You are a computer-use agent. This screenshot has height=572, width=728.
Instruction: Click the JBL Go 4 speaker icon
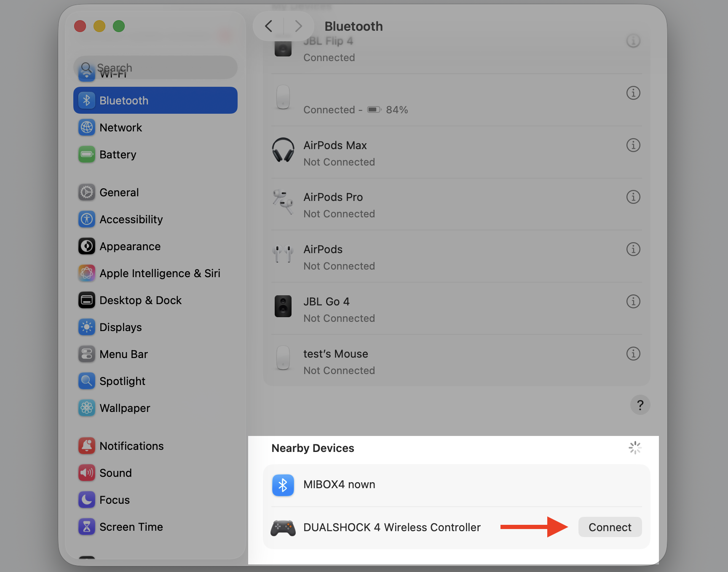point(283,306)
